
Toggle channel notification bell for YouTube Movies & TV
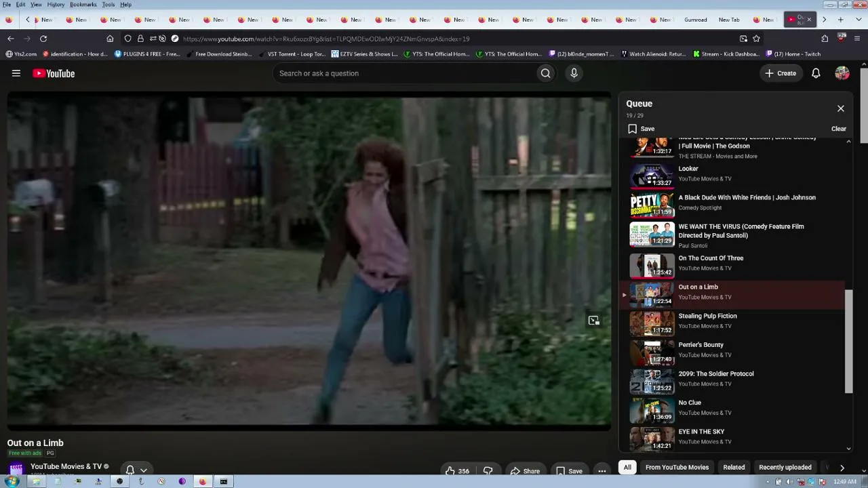[x=130, y=470]
